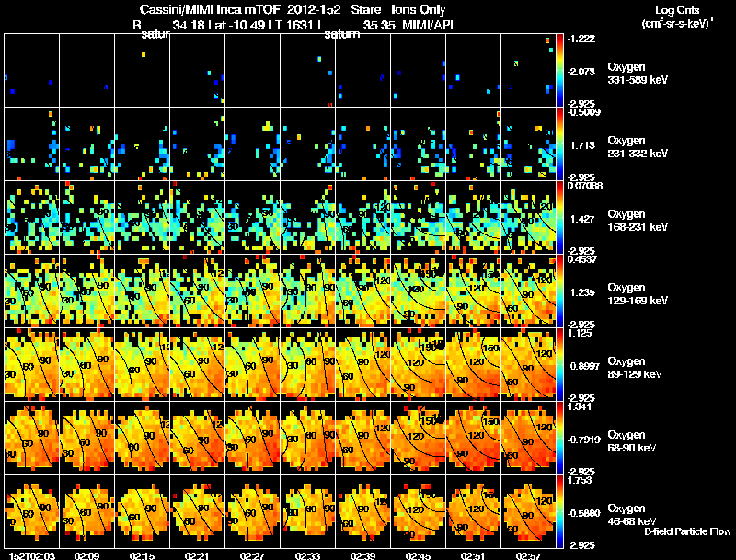Click the Log Cnts colorbar heading

tap(677, 10)
